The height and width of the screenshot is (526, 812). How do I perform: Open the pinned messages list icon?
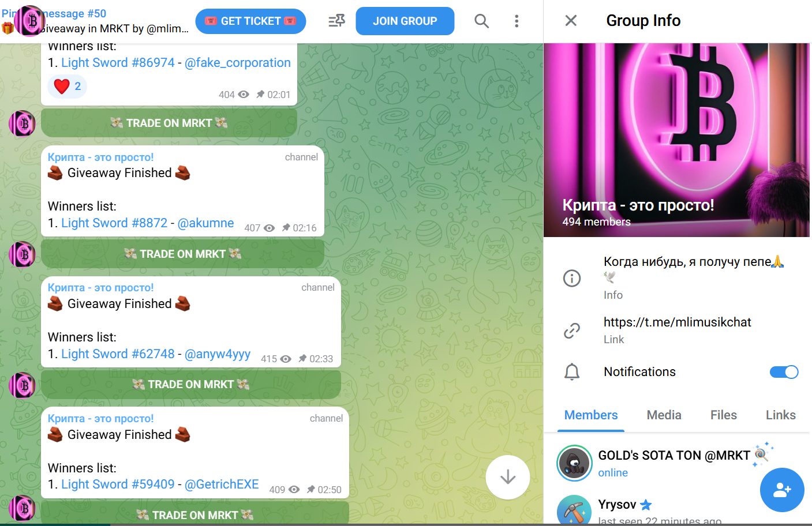(x=336, y=21)
